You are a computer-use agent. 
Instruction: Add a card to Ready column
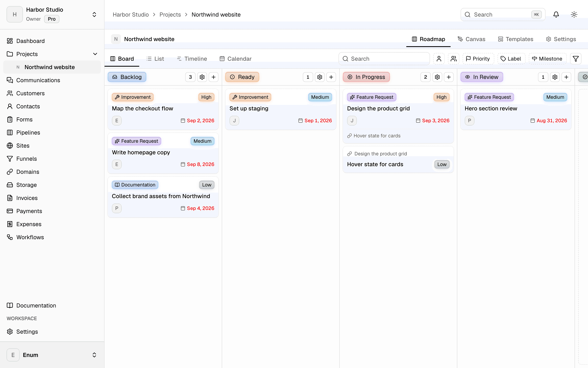331,77
